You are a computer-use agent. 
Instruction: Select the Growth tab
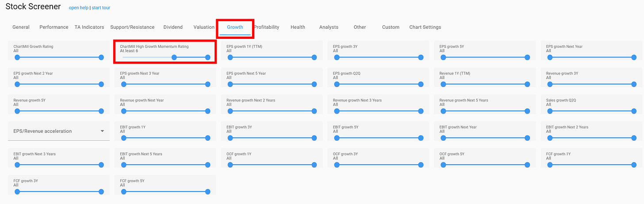pyautogui.click(x=235, y=27)
